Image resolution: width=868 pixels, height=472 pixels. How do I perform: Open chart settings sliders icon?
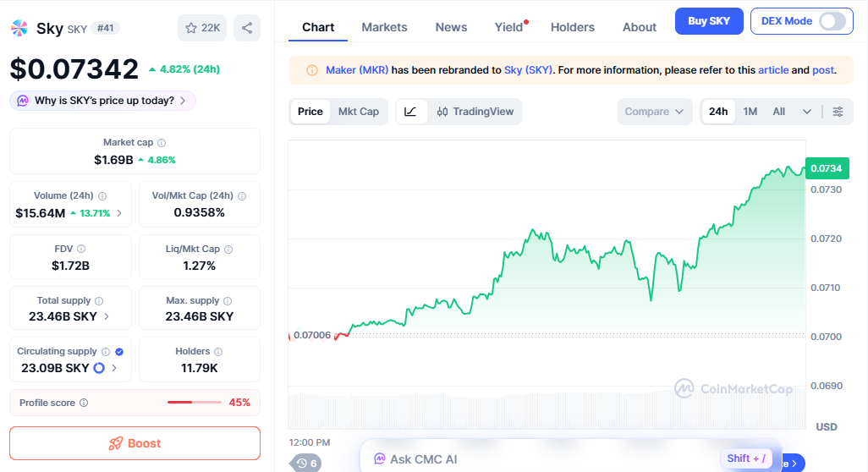click(838, 112)
